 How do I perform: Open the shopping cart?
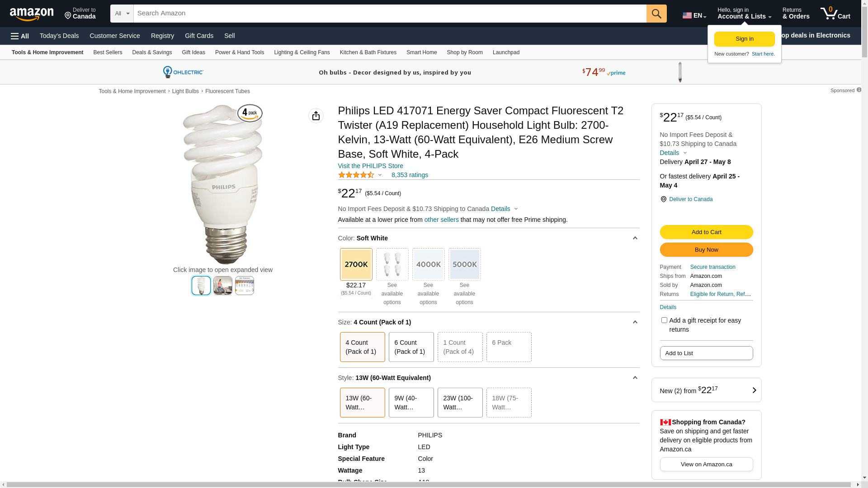[835, 14]
